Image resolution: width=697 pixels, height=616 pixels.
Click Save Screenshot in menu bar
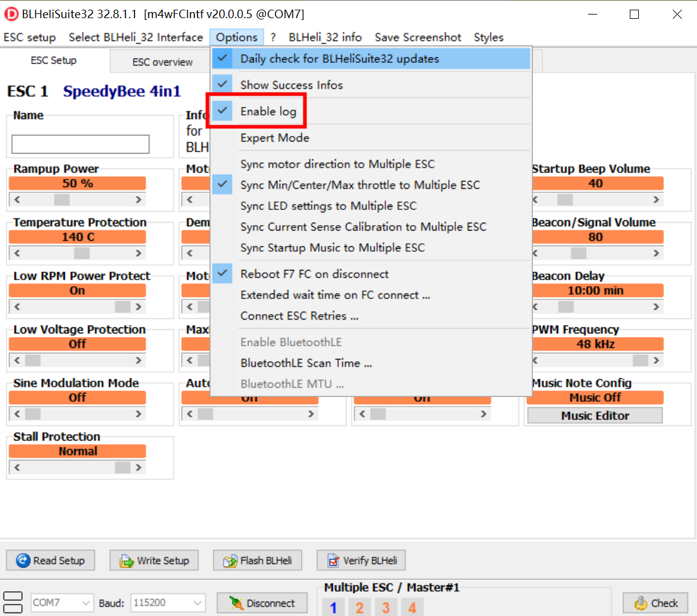point(418,38)
